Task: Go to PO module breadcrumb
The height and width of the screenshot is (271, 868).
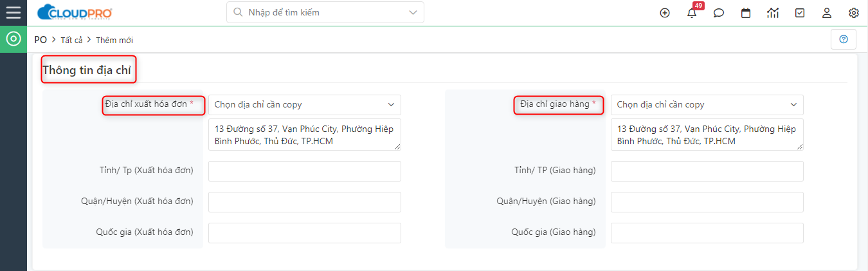Action: pos(41,40)
